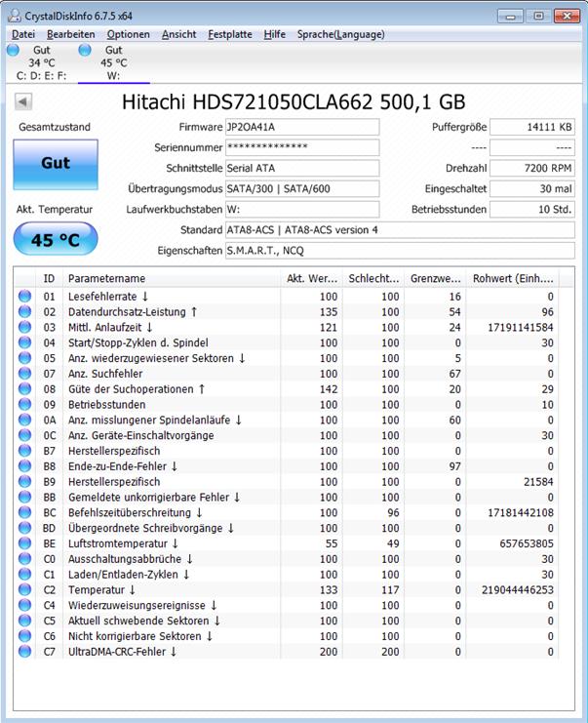Screen dimensions: 588x723
Task: Click the status orb of Luftstromtemperatur row
Action: tap(25, 543)
